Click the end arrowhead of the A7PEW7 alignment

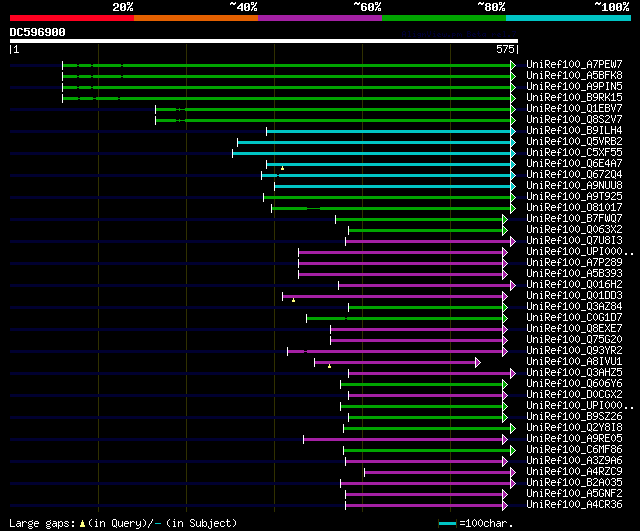pos(513,65)
